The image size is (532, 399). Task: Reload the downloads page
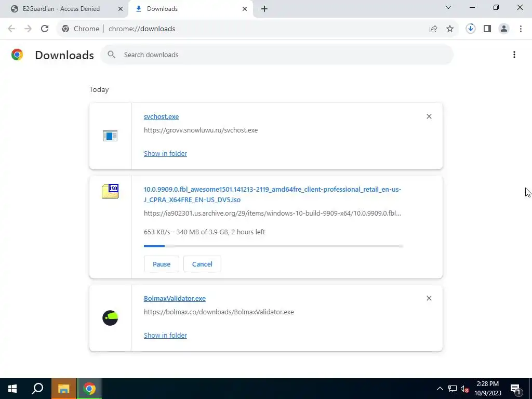pyautogui.click(x=45, y=29)
